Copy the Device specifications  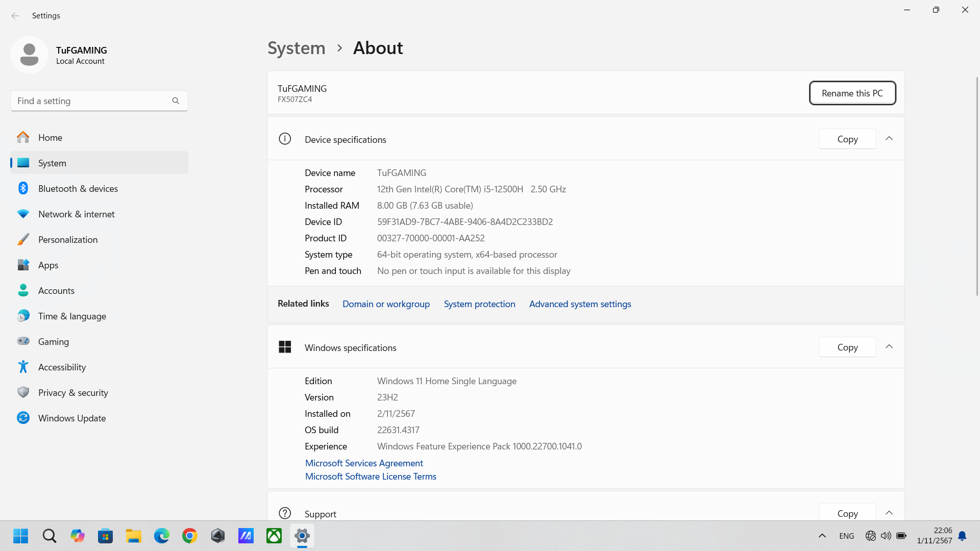tap(847, 139)
